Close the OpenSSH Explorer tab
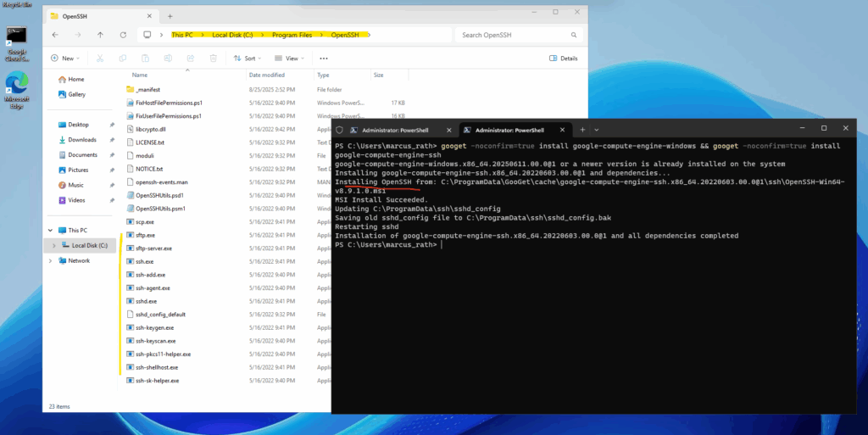Viewport: 868px width, 435px height. [149, 17]
